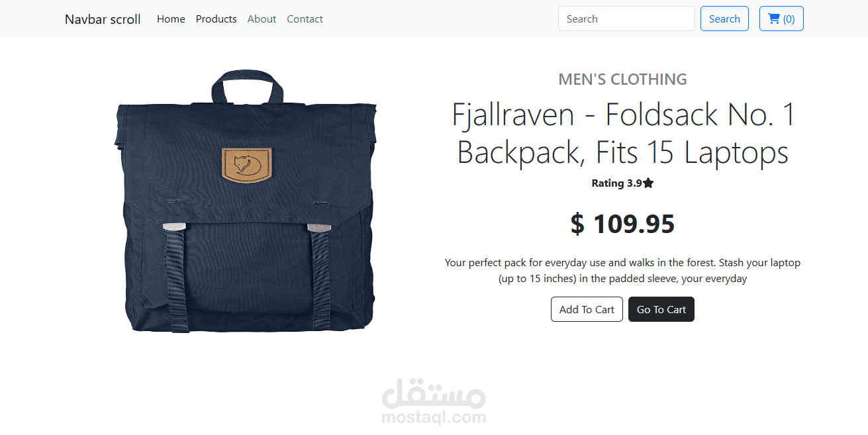Click the fox logo patch on the backpack

[246, 164]
